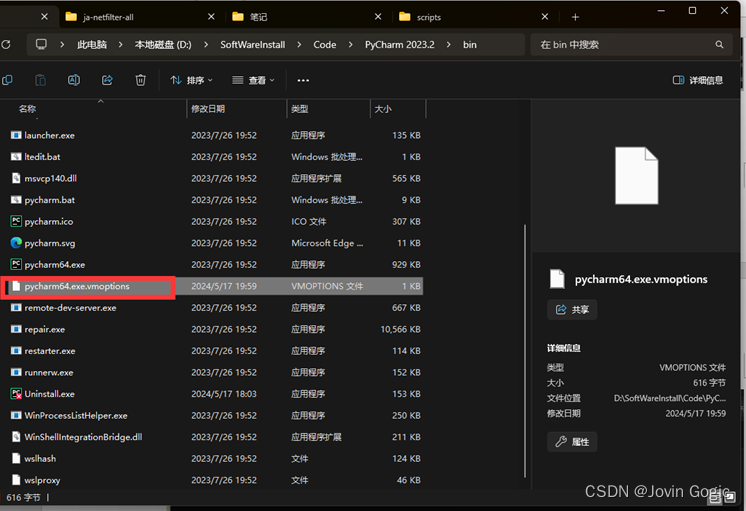This screenshot has height=511, width=746.
Task: Click the rename icon in toolbar
Action: coord(74,80)
